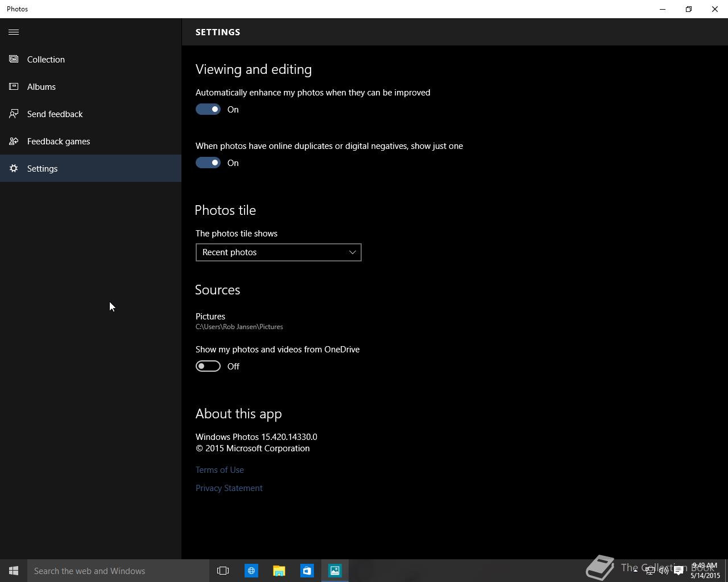The height and width of the screenshot is (582, 728).
Task: Open File Explorer from the taskbar
Action: coord(279,571)
